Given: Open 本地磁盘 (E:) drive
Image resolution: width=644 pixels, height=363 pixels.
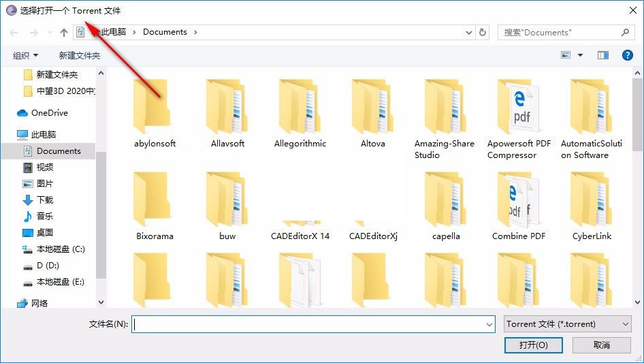Looking at the screenshot, I should point(53,282).
